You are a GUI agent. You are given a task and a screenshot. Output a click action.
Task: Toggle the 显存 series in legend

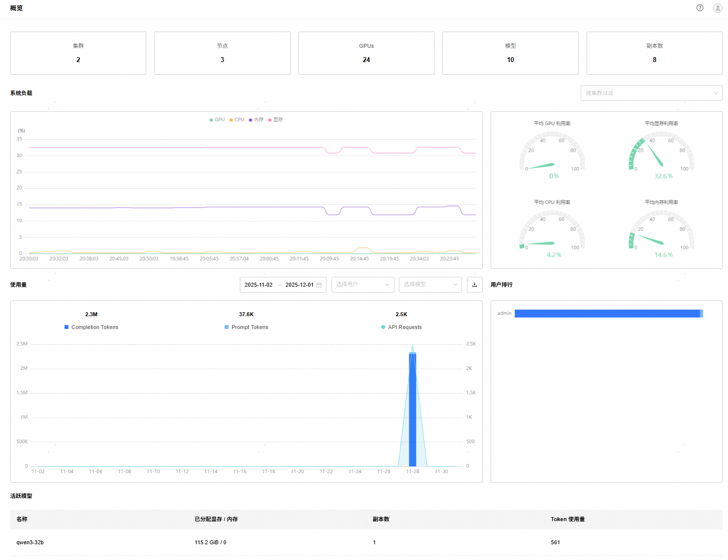276,120
